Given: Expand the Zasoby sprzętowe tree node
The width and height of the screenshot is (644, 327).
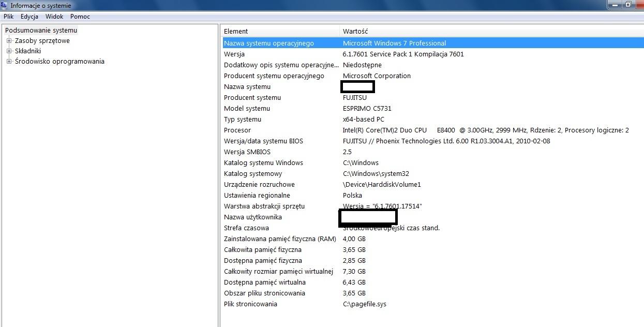Looking at the screenshot, I should coord(9,41).
